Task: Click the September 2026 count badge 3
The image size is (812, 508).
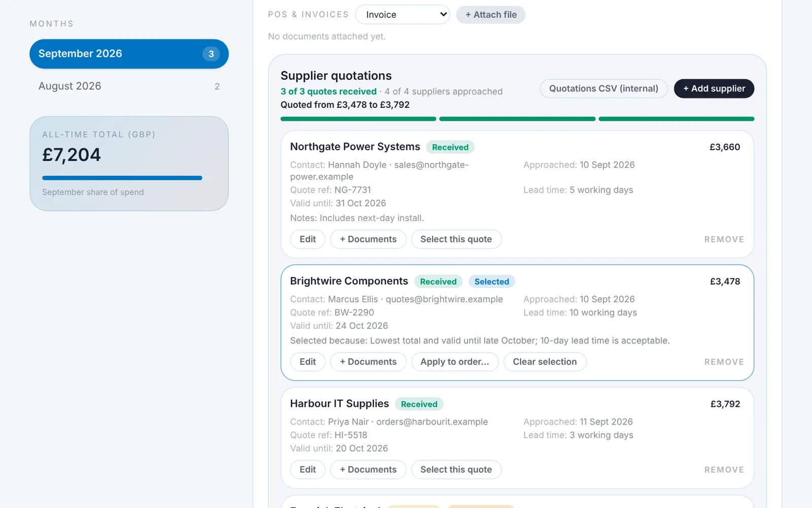Action: pyautogui.click(x=211, y=54)
